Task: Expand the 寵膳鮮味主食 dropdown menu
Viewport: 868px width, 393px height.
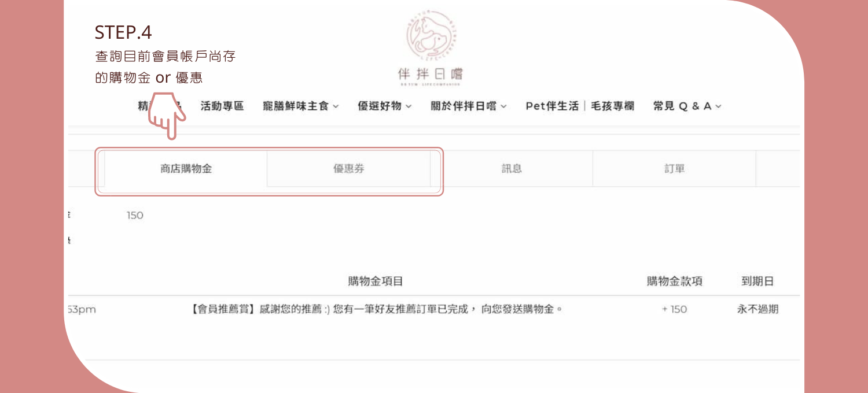Action: [x=300, y=106]
